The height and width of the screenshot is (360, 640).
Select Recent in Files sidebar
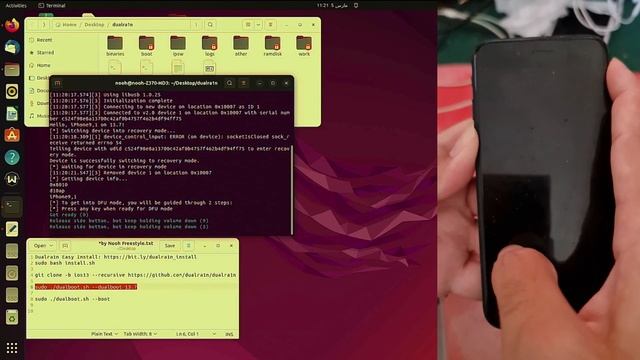click(x=44, y=40)
